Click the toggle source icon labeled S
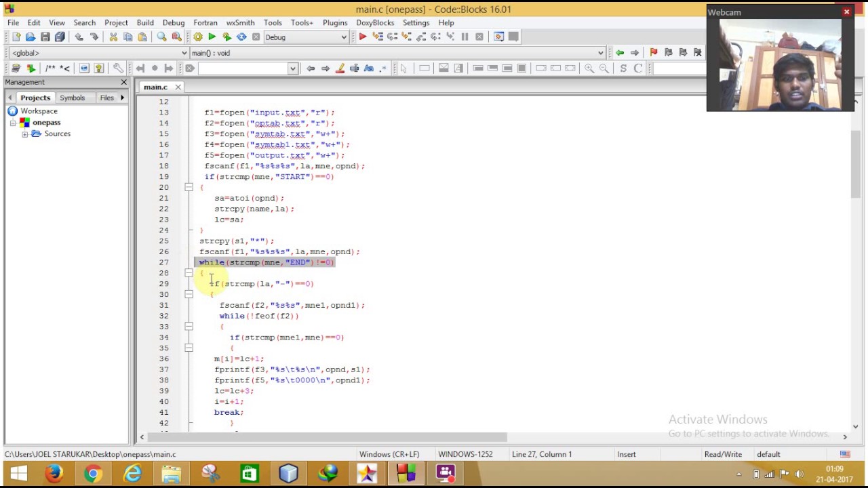868x488 pixels. (x=623, y=68)
